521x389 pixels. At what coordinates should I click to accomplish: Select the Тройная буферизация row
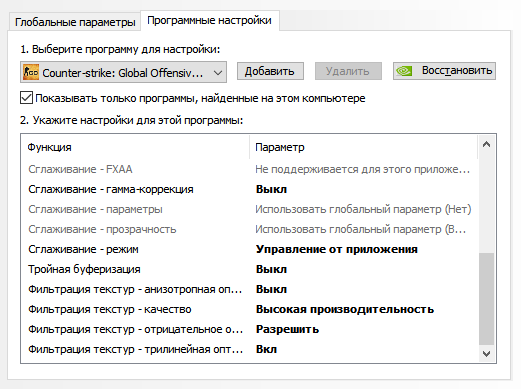[250, 269]
